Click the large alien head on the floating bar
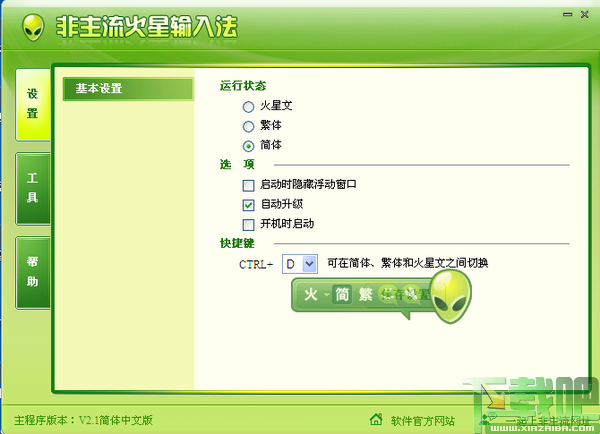Screen dimensions: 600x434 click(452, 295)
